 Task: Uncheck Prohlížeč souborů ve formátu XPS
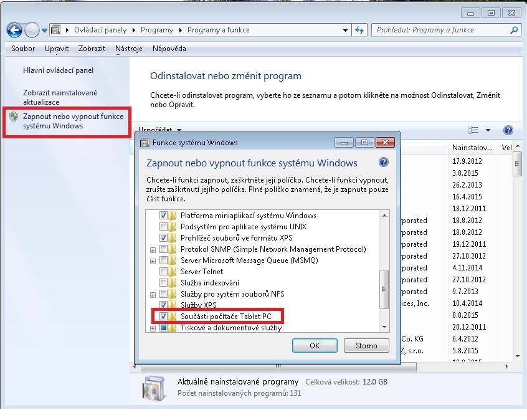tap(163, 238)
